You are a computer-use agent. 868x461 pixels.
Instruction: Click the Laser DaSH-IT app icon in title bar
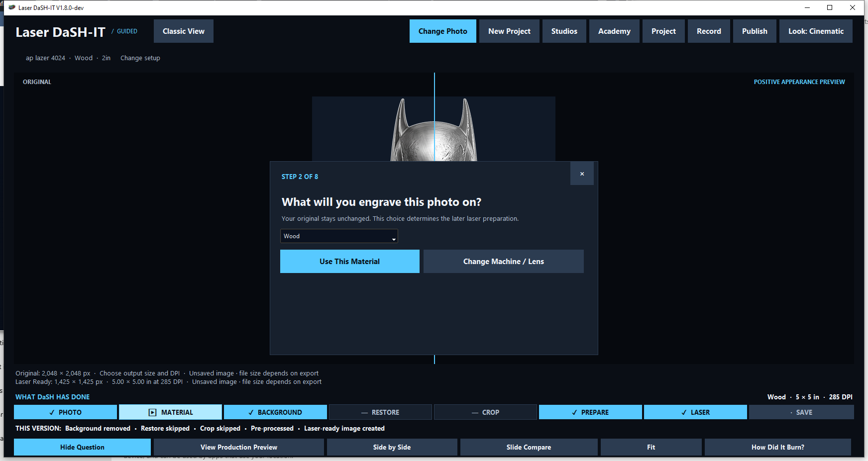[12, 7]
